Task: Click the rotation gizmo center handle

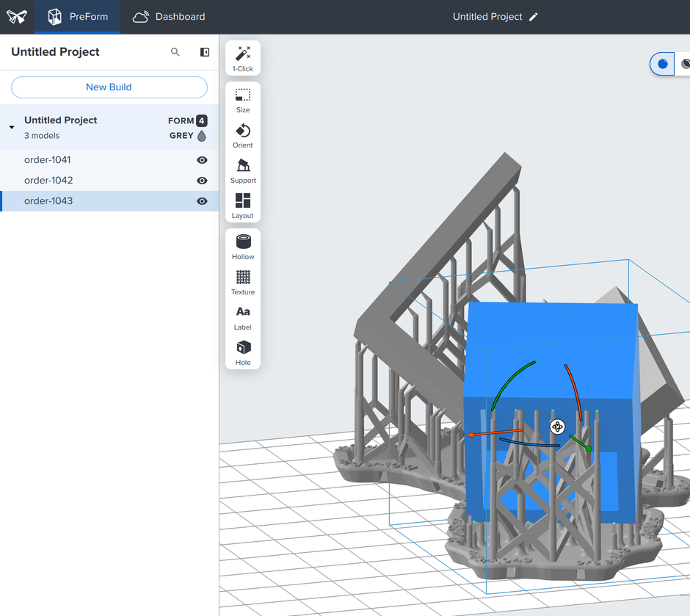Action: pos(557,427)
